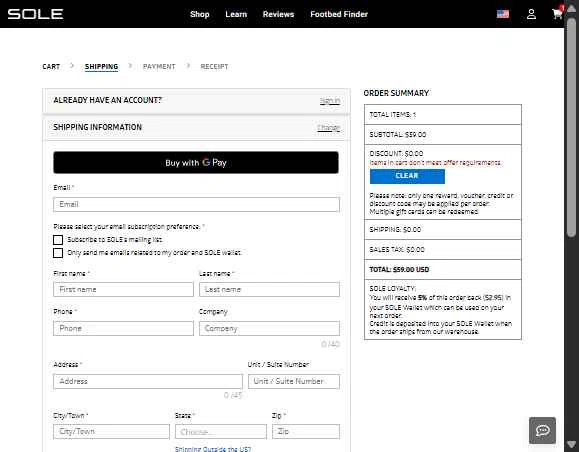The image size is (579, 452).
Task: Check Subscribe to SOLE's mailing list
Action: tap(58, 240)
